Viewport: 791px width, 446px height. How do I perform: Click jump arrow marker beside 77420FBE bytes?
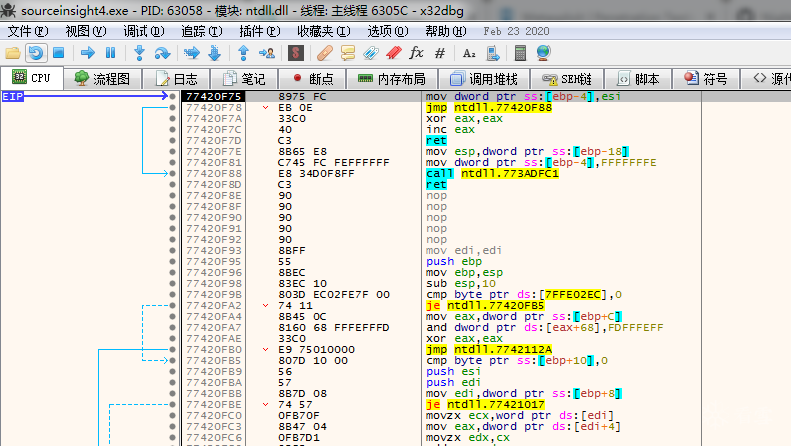pyautogui.click(x=265, y=405)
